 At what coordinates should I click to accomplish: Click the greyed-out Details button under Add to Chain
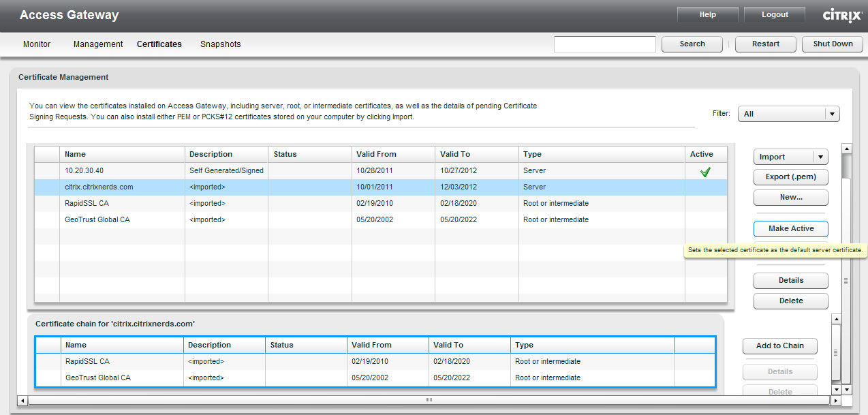click(780, 372)
